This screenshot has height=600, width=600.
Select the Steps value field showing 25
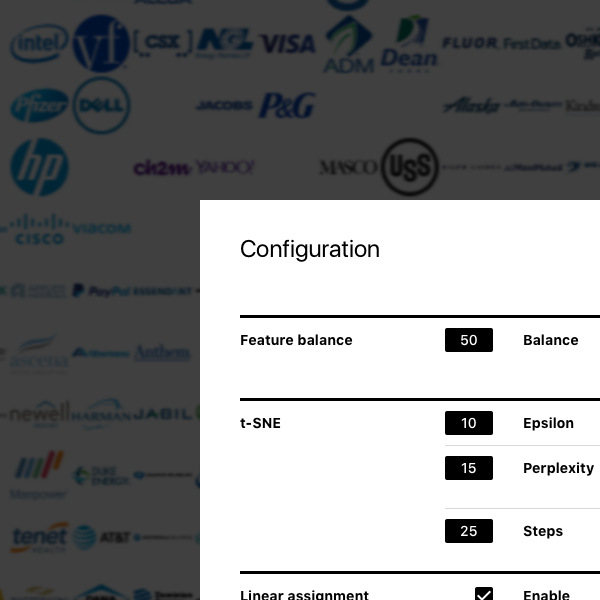(469, 531)
